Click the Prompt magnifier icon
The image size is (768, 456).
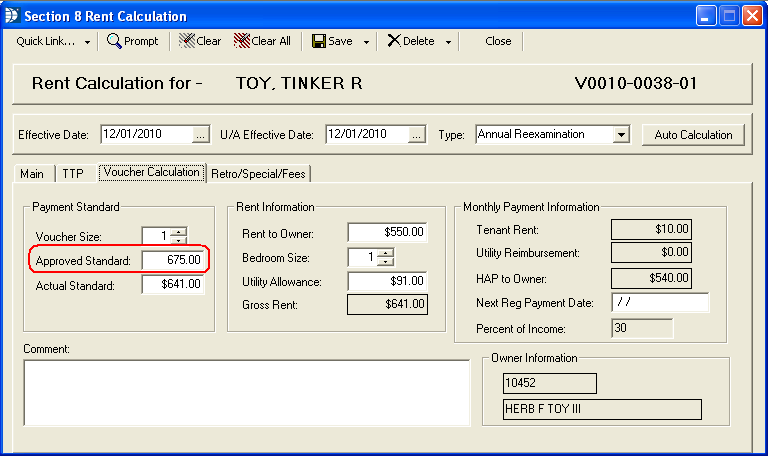point(114,41)
